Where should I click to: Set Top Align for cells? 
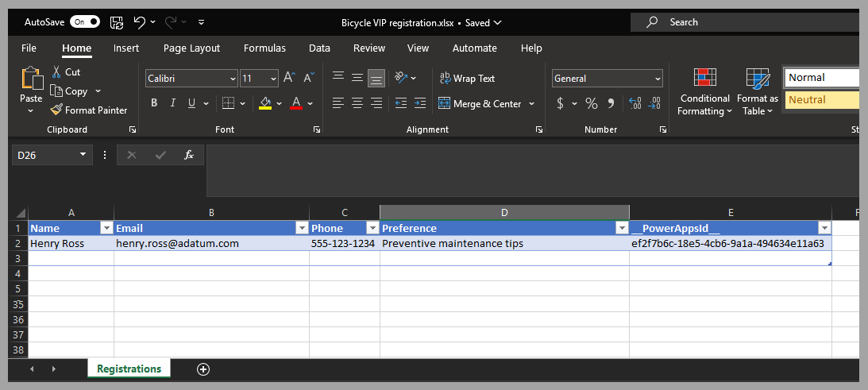coord(338,78)
